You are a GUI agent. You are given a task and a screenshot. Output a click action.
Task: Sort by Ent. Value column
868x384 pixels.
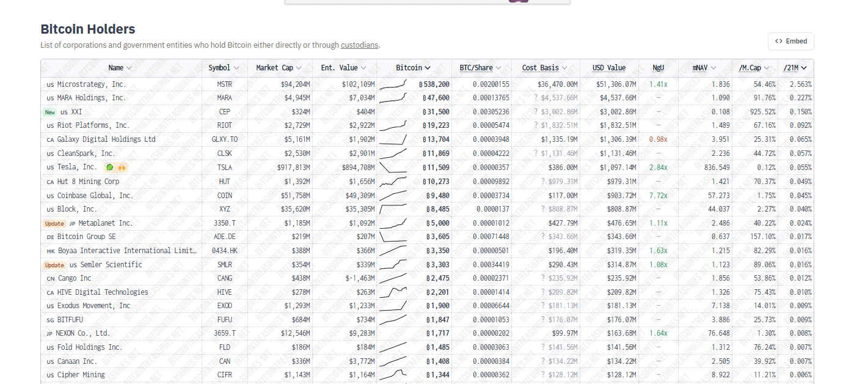[344, 68]
